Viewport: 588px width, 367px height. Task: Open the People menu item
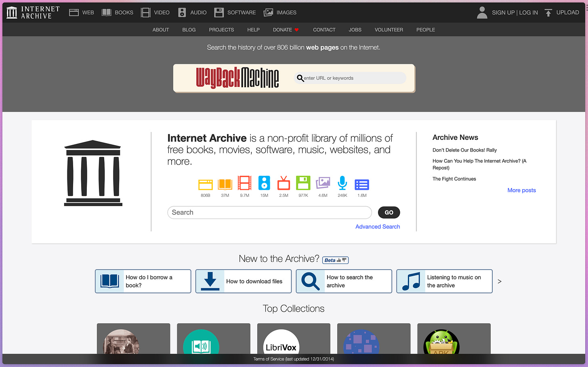tap(426, 30)
